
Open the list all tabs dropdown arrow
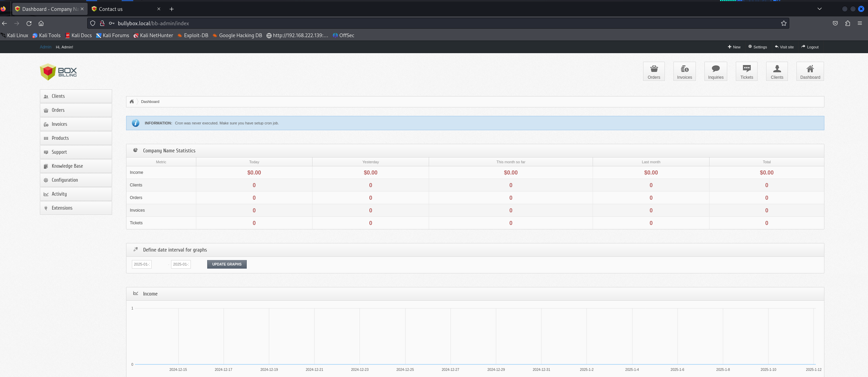click(819, 9)
